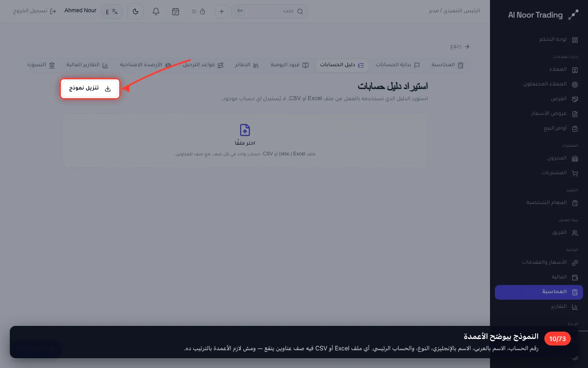Open المخزون inventory in sidebar
Viewport: 588px width, 368px height.
(539, 158)
